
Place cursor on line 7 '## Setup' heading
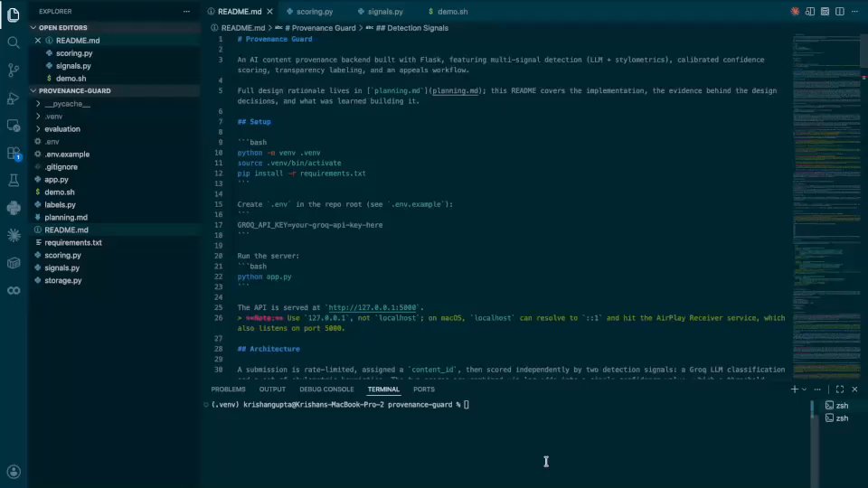(254, 122)
